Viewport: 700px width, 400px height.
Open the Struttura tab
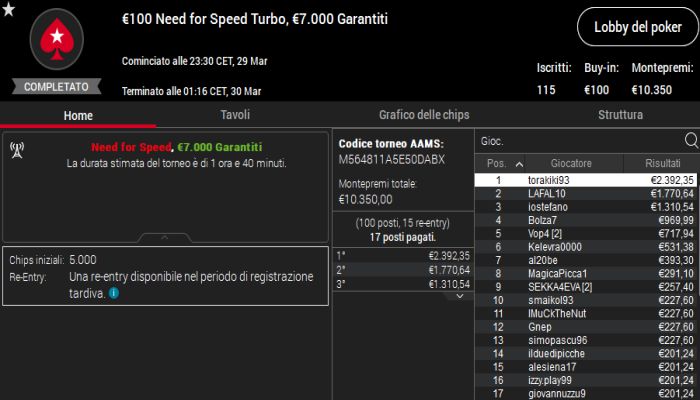pos(620,115)
